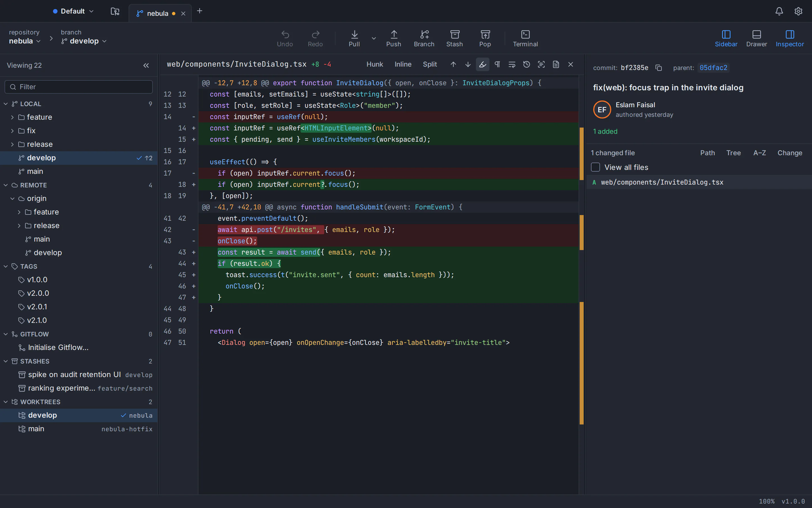Jump to next change arrow down
The image size is (812, 508).
coord(468,64)
